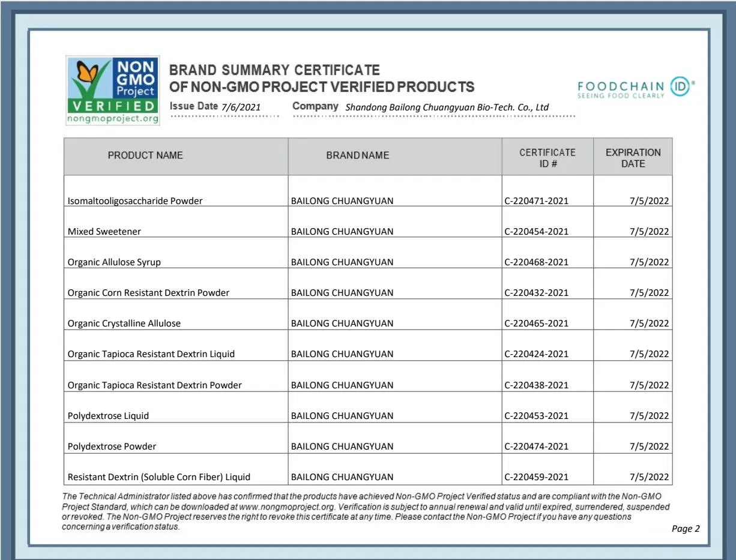This screenshot has height=560, width=736.
Task: Click the EXPIRATION DATE column header
Action: pyautogui.click(x=633, y=158)
